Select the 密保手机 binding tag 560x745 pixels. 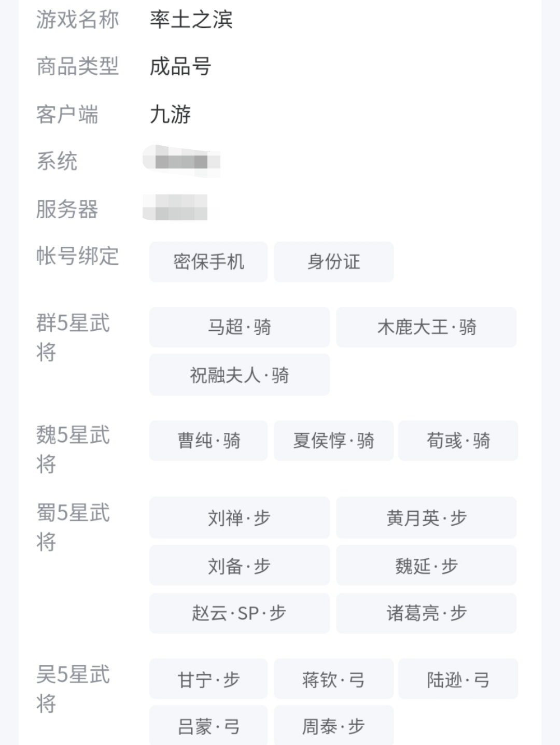click(x=208, y=262)
